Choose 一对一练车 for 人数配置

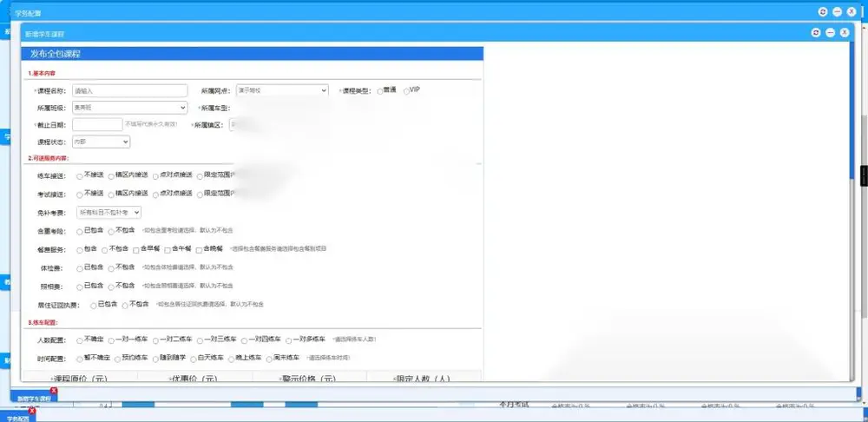click(x=111, y=340)
